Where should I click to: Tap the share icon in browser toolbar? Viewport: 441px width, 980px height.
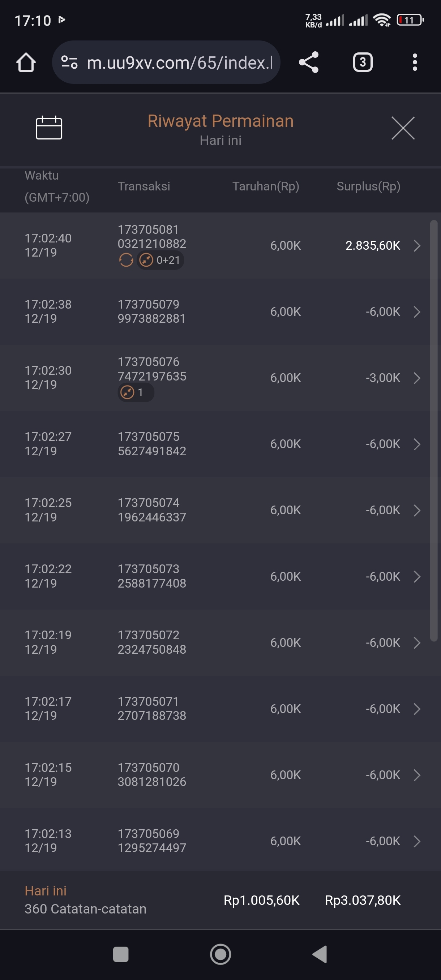pos(309,63)
